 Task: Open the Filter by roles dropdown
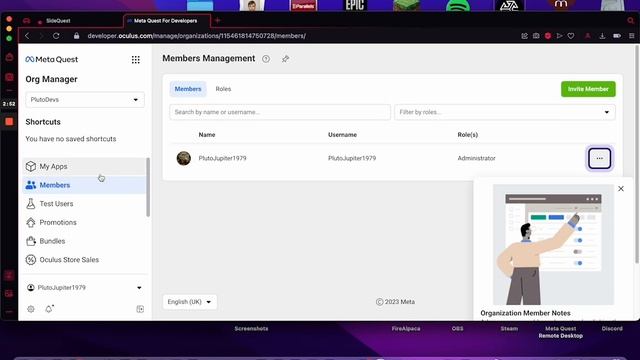[505, 112]
